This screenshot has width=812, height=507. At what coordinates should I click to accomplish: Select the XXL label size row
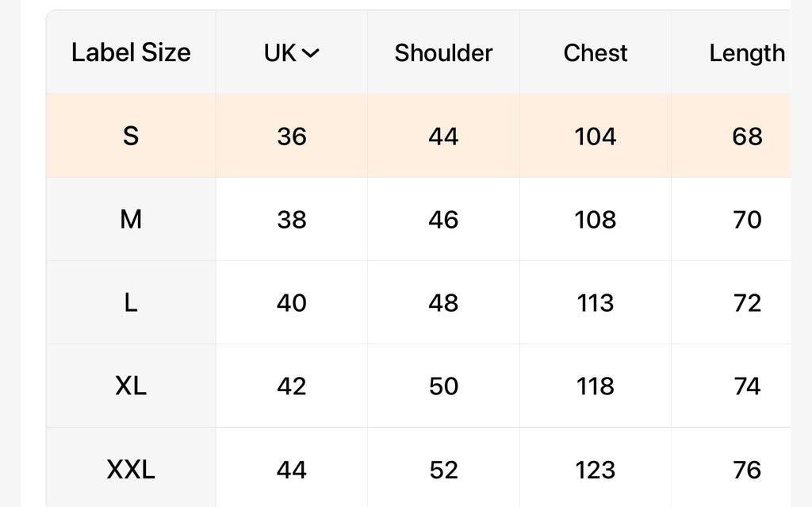(419, 469)
